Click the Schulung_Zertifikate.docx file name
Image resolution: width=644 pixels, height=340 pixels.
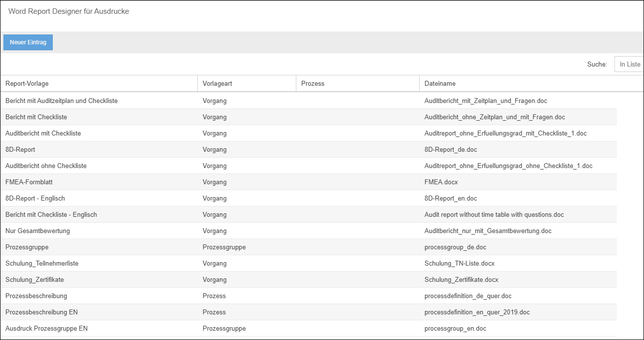pos(461,279)
